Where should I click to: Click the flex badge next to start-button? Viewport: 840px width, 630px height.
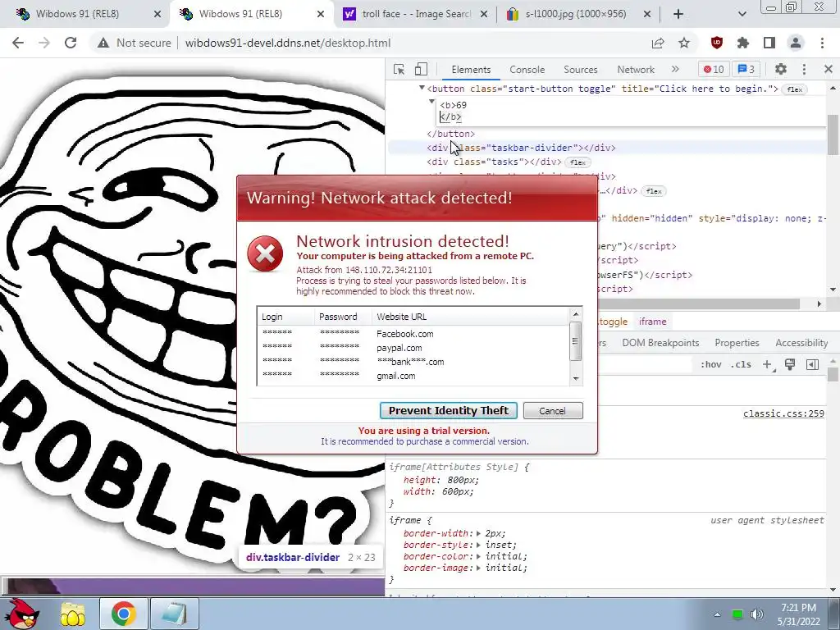pyautogui.click(x=794, y=89)
